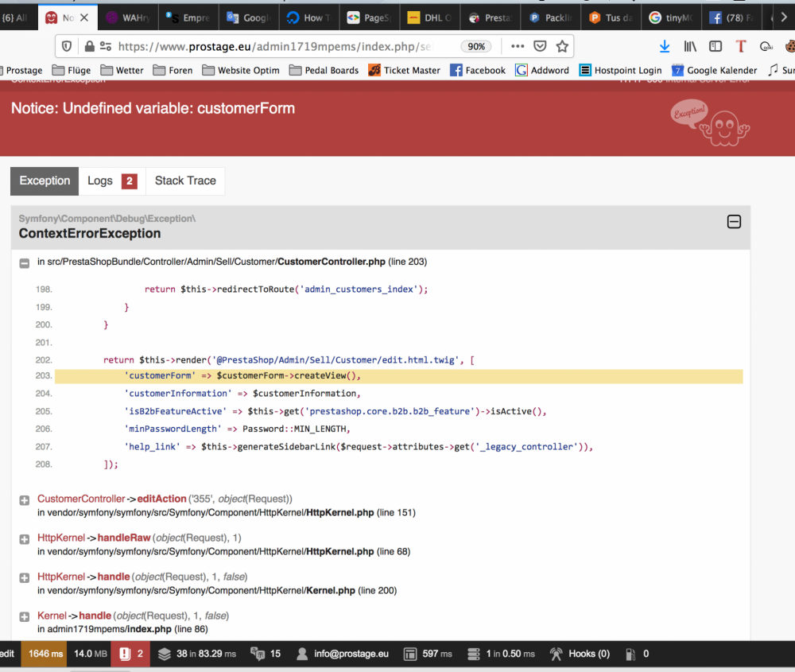Expand the HttpKernel handleRaw stack frame

pos(24,538)
